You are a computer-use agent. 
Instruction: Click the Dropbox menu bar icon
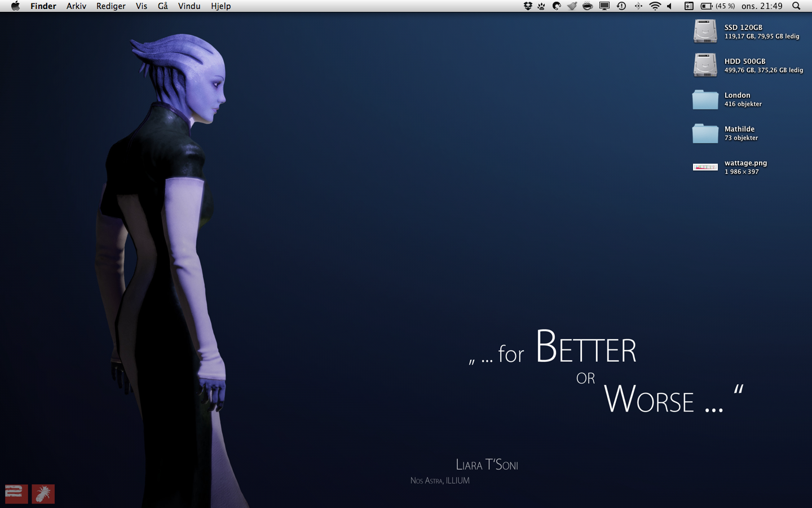coord(528,6)
